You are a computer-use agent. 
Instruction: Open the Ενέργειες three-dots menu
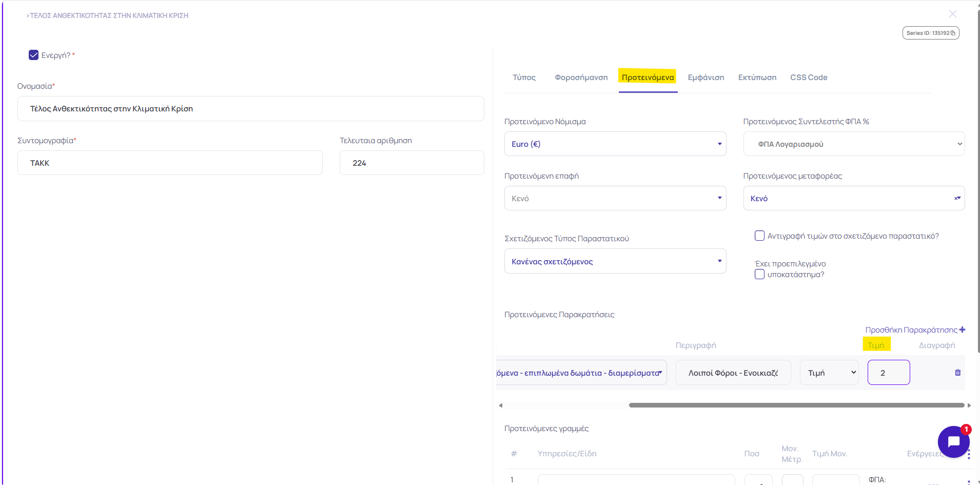pos(969,454)
